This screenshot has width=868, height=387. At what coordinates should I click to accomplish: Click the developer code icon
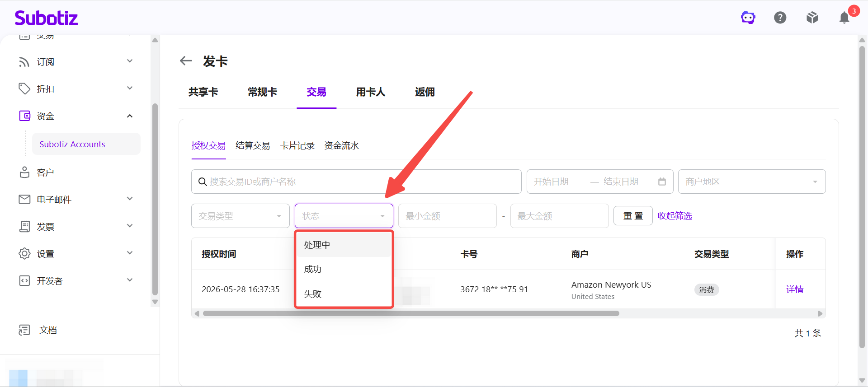click(24, 281)
